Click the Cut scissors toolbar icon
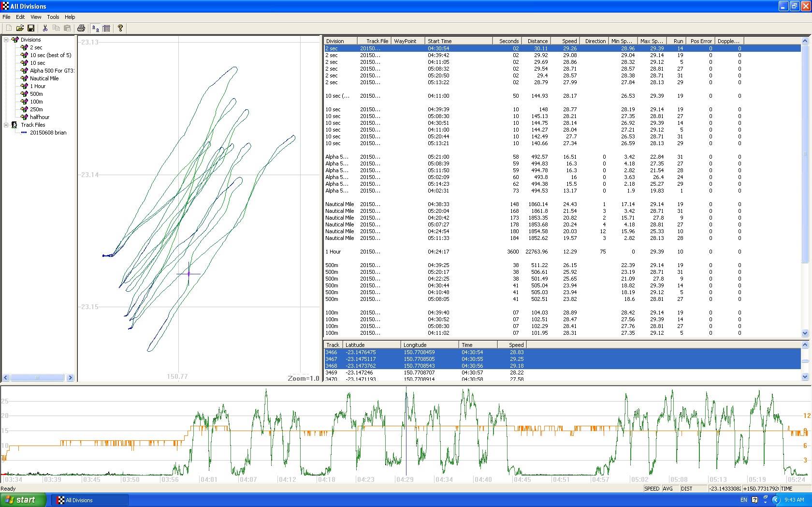 pos(45,29)
